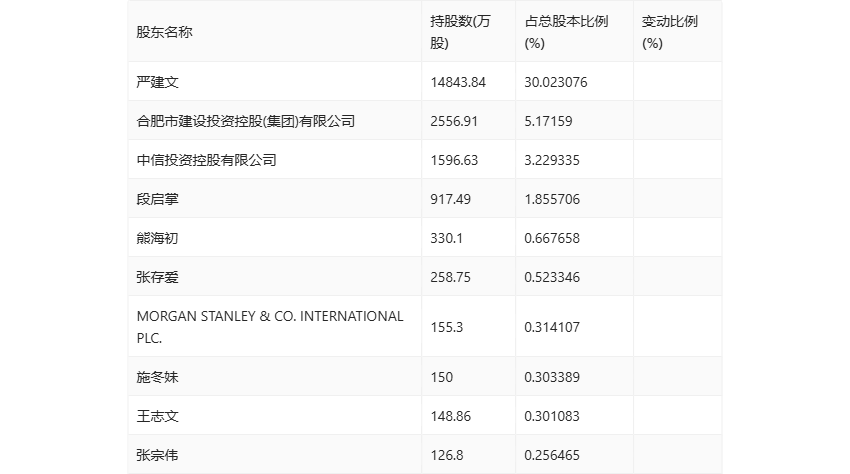Select shareholder 中信投资控股有限公司
Viewport: 850px width, 474px height.
coord(207,160)
